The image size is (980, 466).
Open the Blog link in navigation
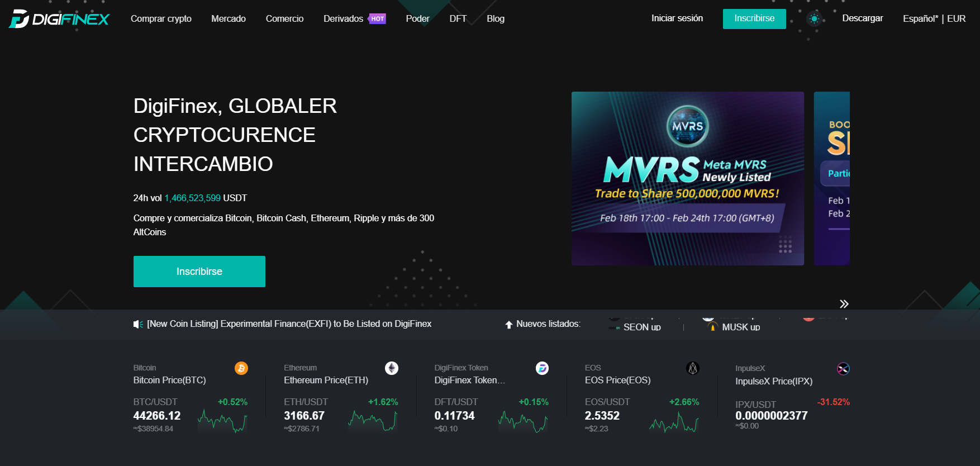[x=496, y=19]
